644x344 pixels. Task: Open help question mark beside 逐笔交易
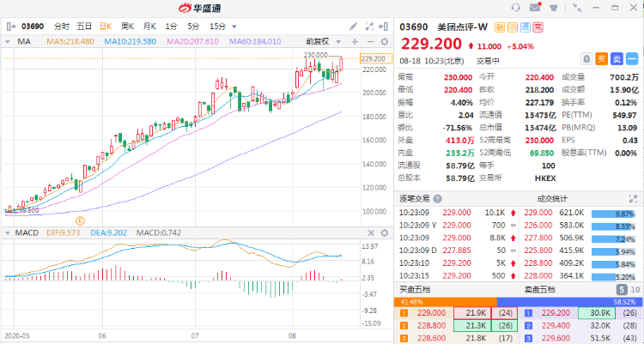point(437,199)
